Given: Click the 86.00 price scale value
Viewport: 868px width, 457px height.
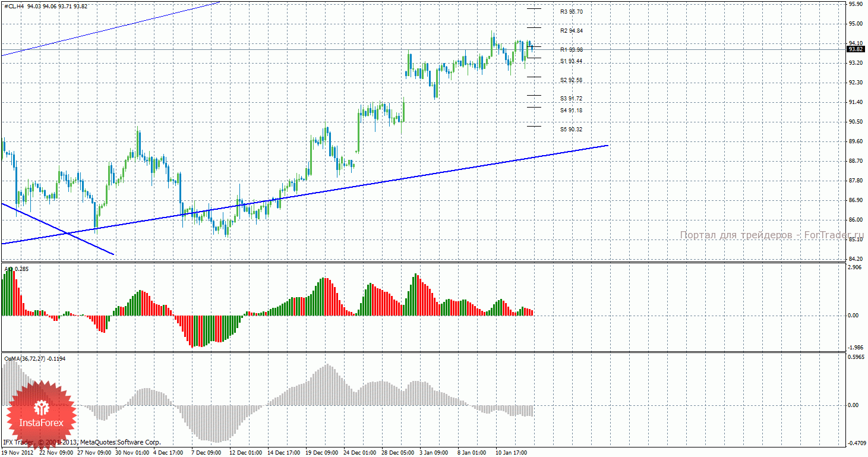Looking at the screenshot, I should pyautogui.click(x=856, y=220).
